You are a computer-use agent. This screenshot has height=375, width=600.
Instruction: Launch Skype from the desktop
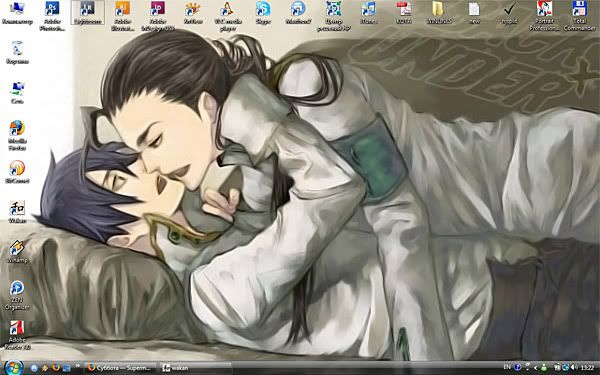pos(263,13)
